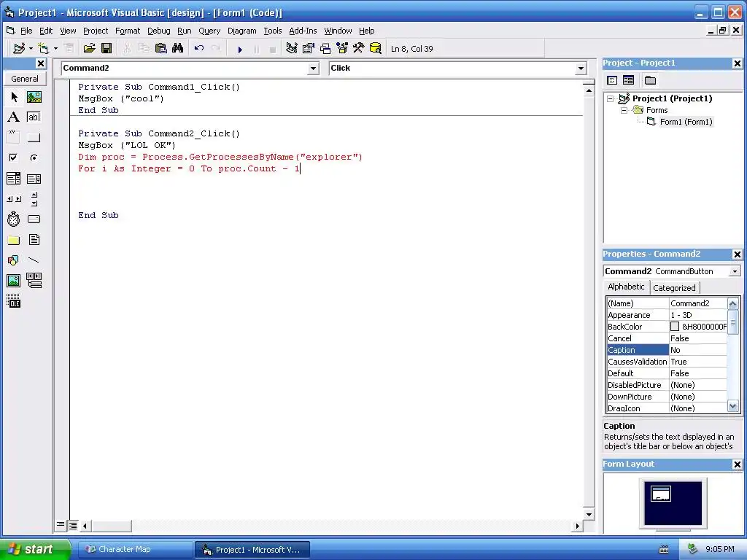747x560 pixels.
Task: Open the Data View Window icon
Action: click(x=376, y=48)
